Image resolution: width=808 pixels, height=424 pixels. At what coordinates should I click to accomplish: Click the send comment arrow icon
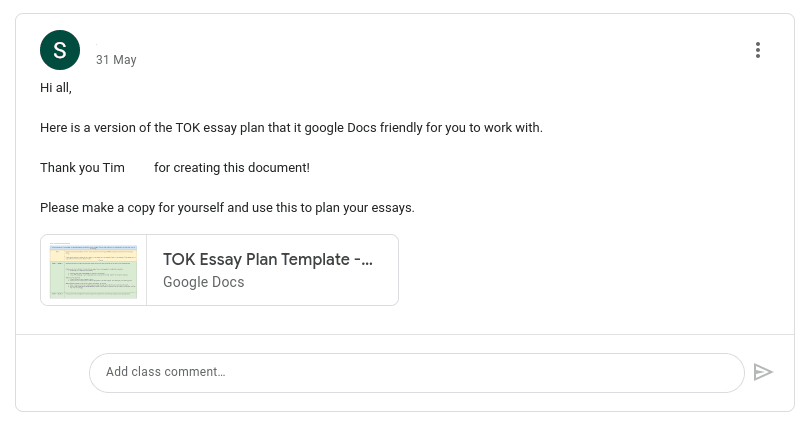pyautogui.click(x=763, y=372)
